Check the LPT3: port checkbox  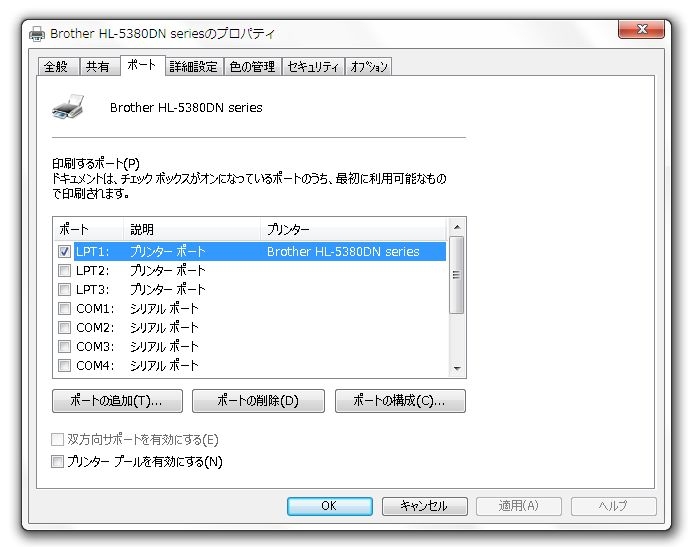tap(64, 290)
